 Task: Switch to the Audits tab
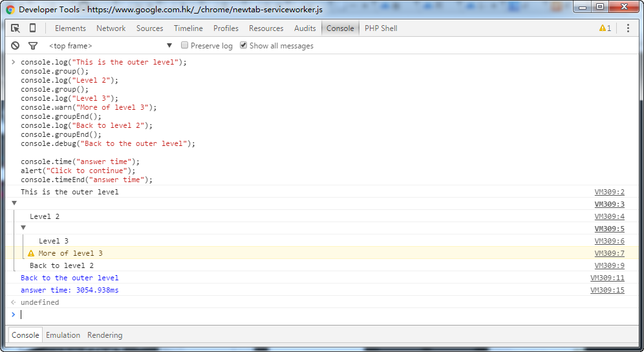(x=305, y=28)
